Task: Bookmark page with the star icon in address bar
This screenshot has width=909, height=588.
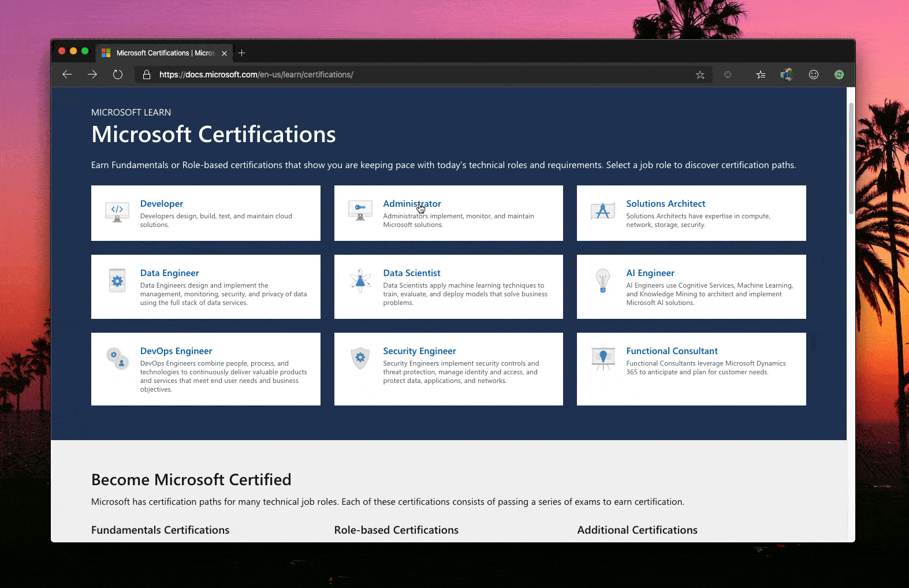Action: [x=700, y=75]
